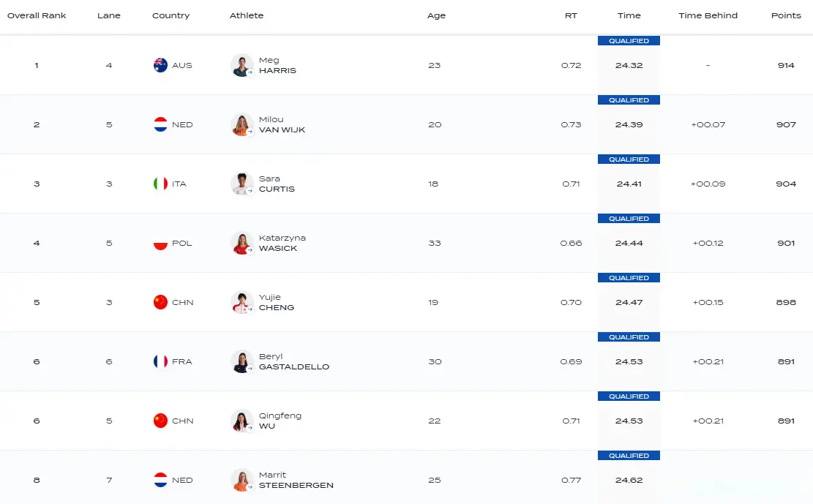813x504 pixels.
Task: Click QUALIFIED badge on Meg Harris row
Action: (x=629, y=41)
